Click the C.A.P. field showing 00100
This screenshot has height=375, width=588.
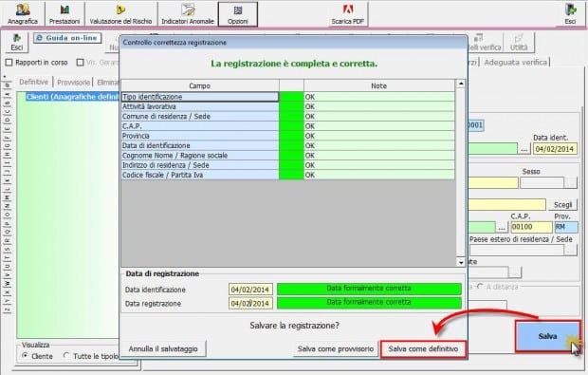[531, 227]
